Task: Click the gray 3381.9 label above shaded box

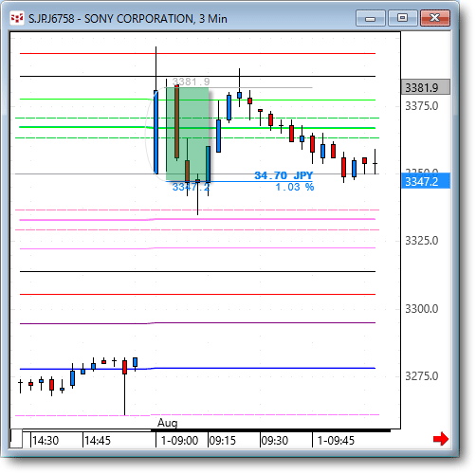Action: (x=191, y=82)
